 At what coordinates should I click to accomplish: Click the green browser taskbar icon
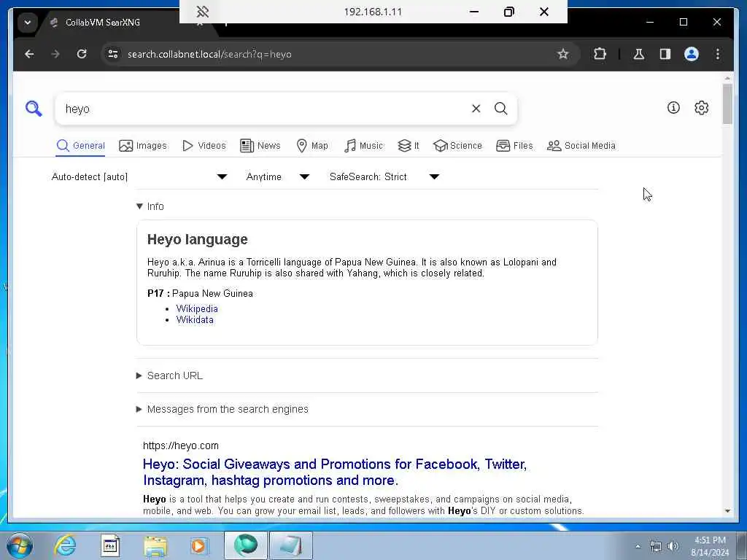click(246, 545)
